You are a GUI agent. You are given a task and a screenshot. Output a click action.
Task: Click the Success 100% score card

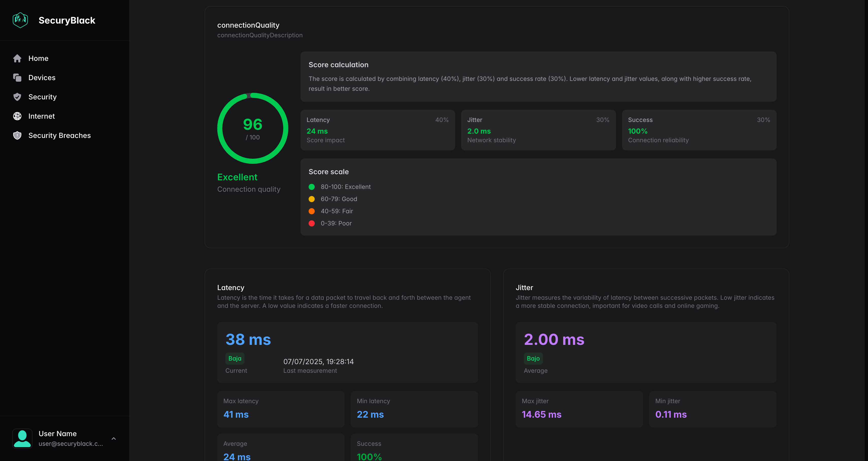pyautogui.click(x=699, y=130)
